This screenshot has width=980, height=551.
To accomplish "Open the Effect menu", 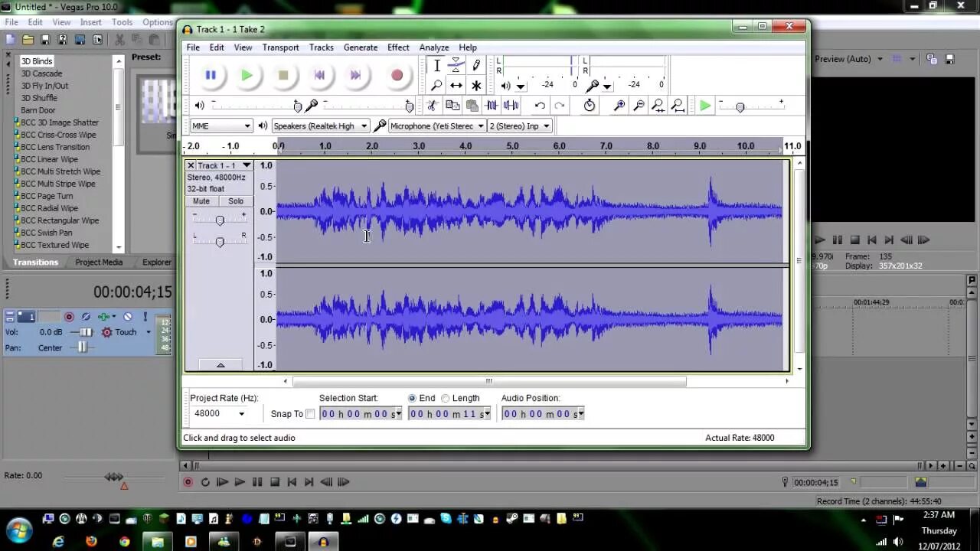I will [x=398, y=47].
